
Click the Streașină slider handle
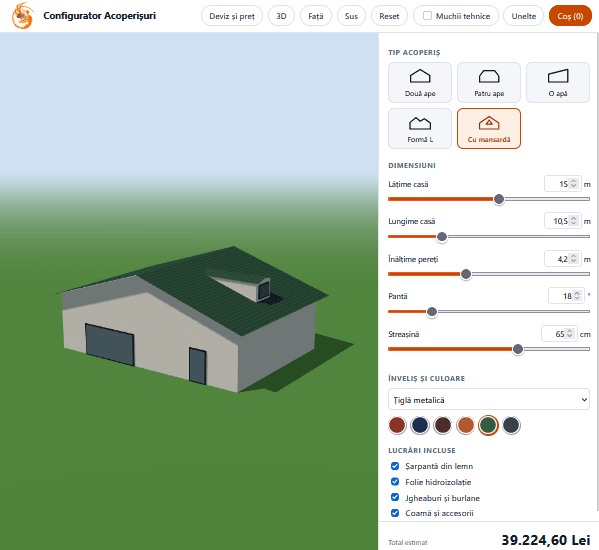coord(518,349)
